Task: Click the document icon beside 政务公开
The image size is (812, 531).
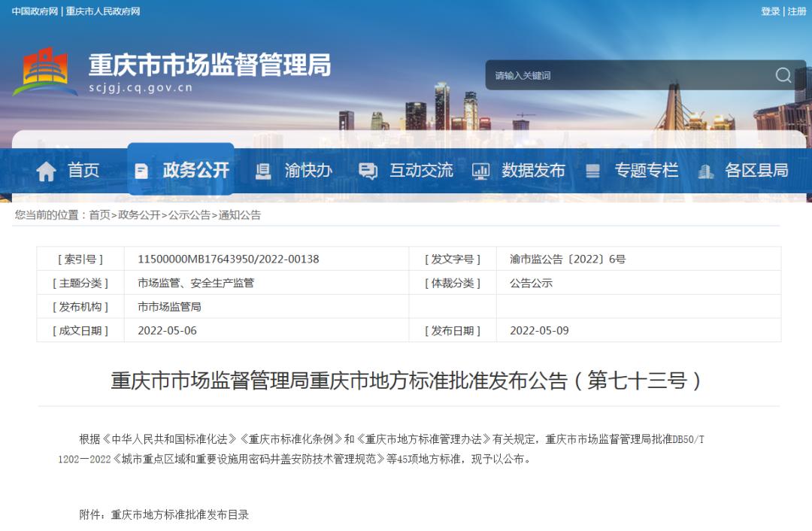Action: tap(141, 171)
